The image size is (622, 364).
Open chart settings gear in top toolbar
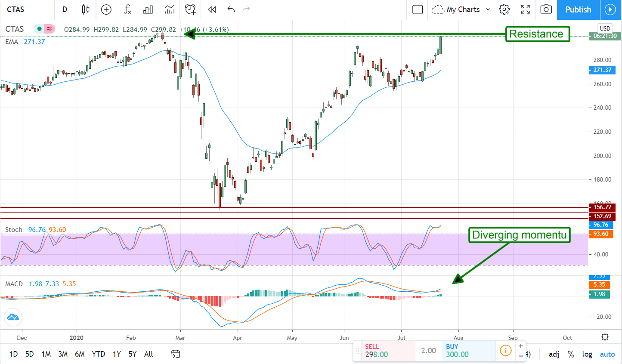click(504, 9)
